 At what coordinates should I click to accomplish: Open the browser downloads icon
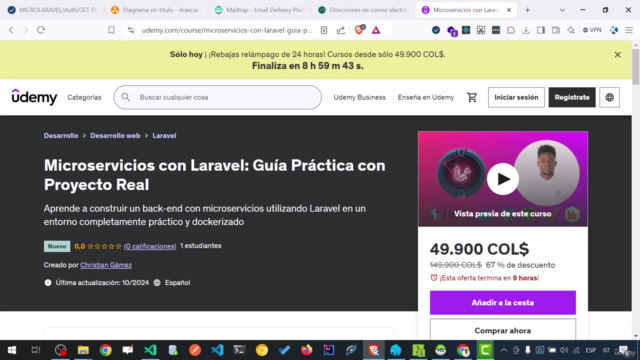[526, 30]
